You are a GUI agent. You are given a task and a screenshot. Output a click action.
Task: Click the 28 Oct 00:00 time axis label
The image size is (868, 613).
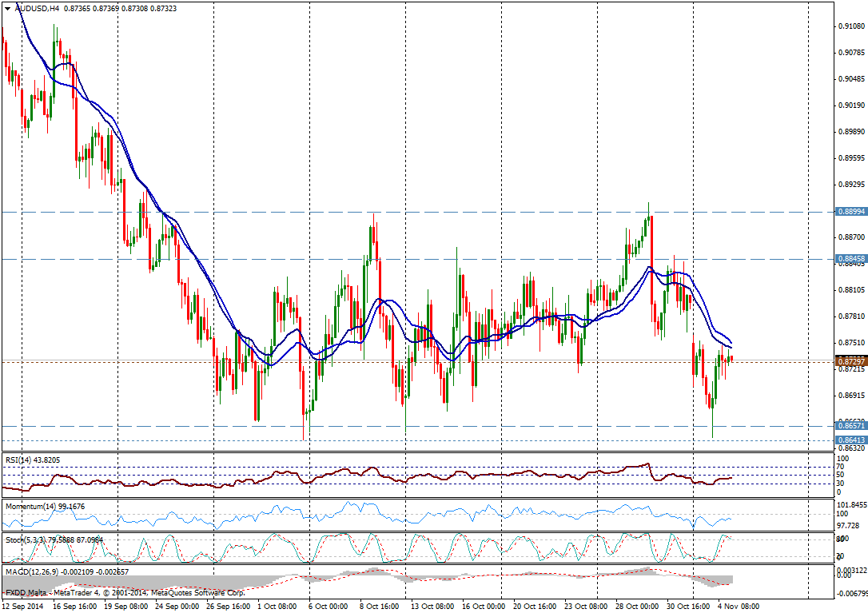(x=637, y=606)
